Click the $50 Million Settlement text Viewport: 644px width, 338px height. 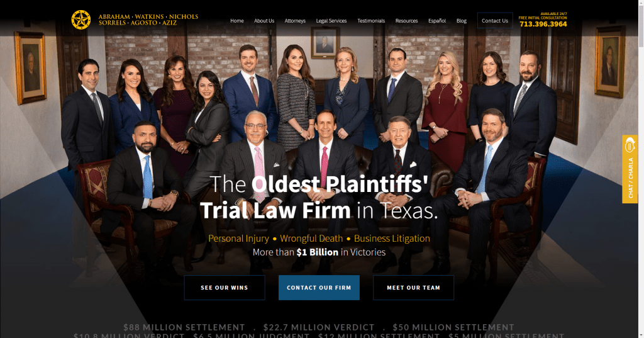[453, 327]
